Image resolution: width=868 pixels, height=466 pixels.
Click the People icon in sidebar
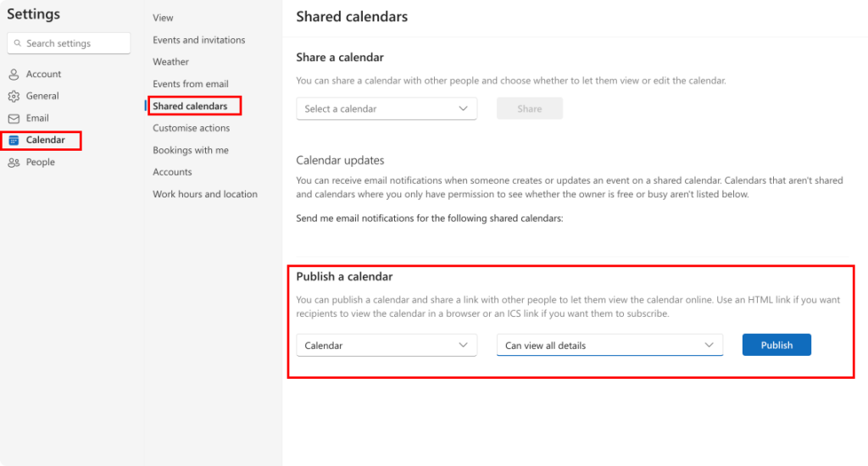point(14,163)
